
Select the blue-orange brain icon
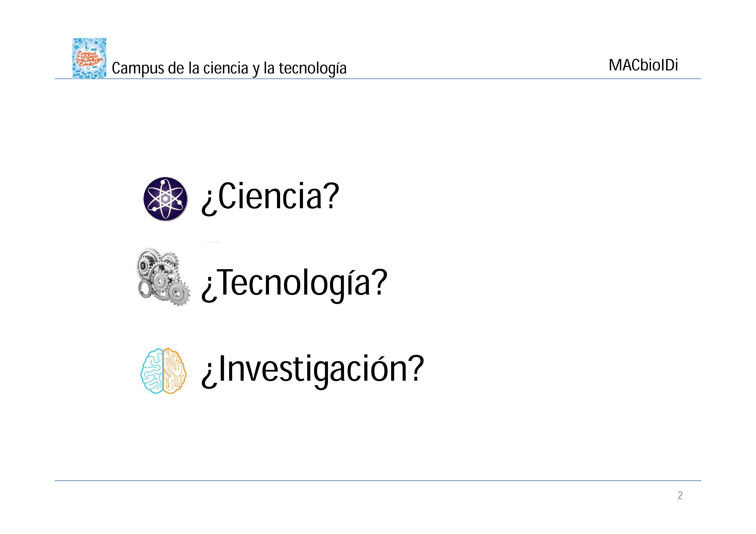tap(163, 371)
